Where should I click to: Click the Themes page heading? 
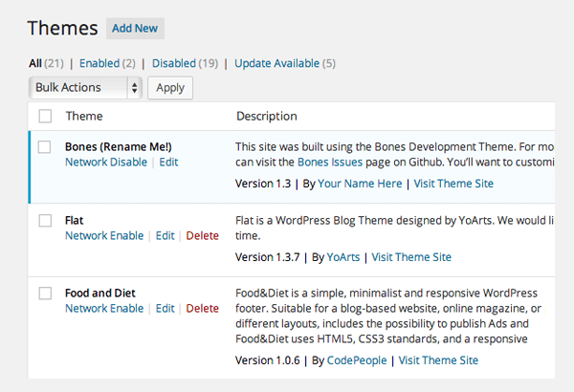[x=62, y=28]
